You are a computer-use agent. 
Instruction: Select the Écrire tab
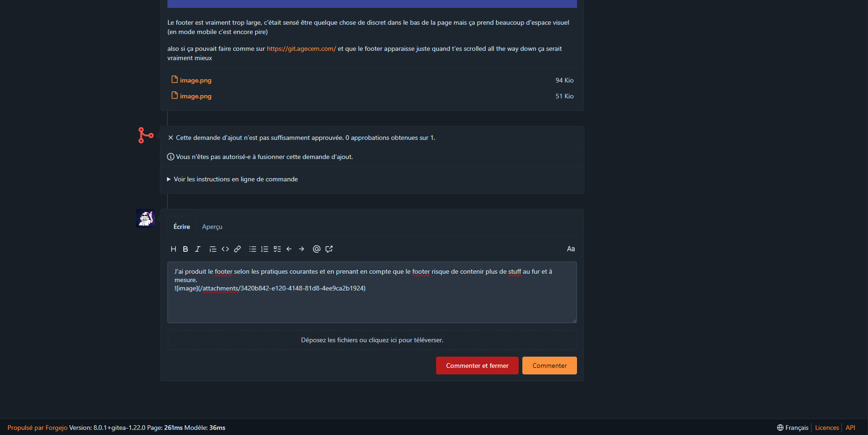click(x=181, y=227)
